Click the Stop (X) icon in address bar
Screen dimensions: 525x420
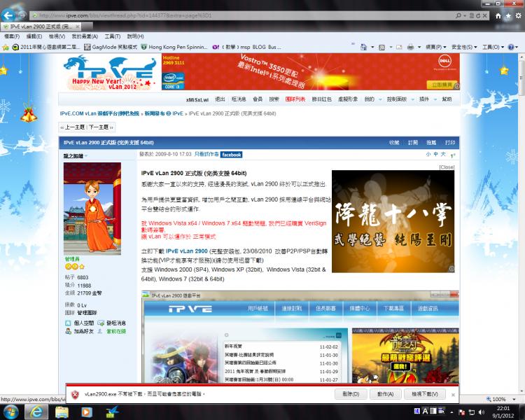(x=484, y=15)
